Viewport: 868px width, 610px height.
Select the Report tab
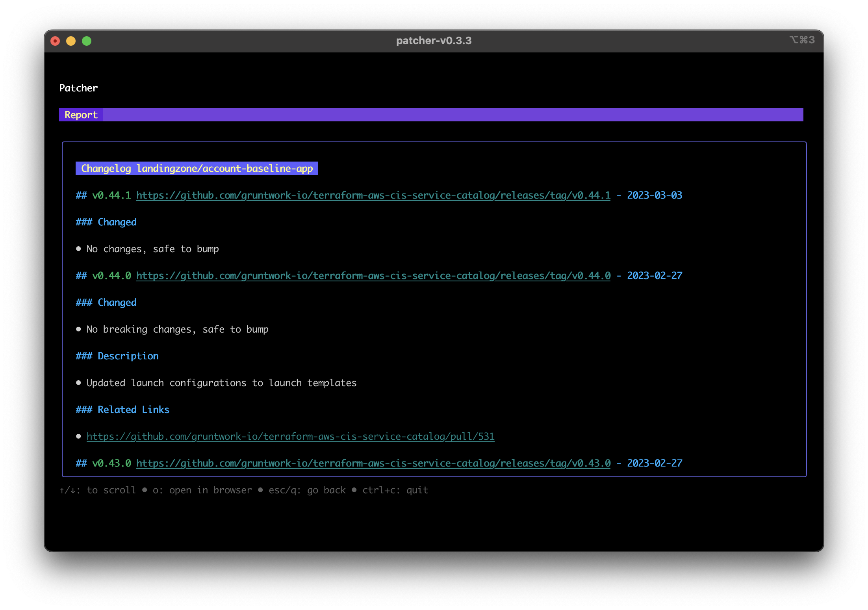[x=81, y=115]
